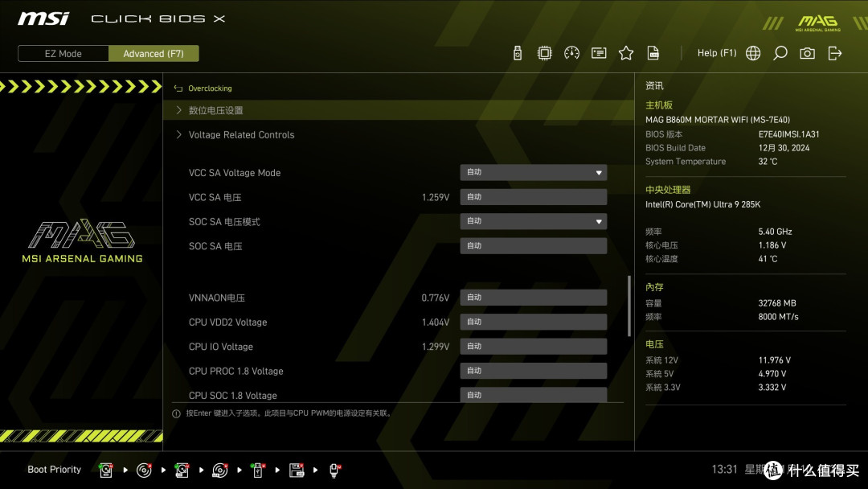Click the 1.259V reading for VCC SA
Image resolution: width=868 pixels, height=489 pixels.
pyautogui.click(x=435, y=197)
